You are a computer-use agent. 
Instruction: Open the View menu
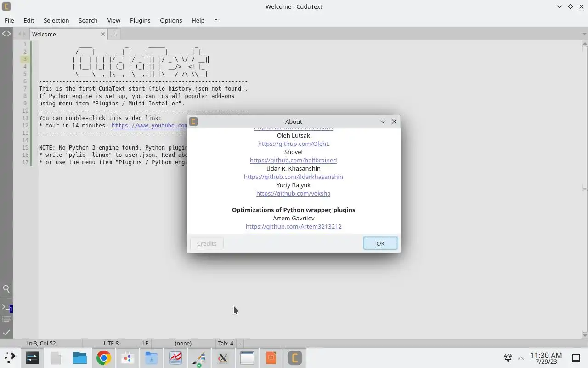click(x=113, y=20)
